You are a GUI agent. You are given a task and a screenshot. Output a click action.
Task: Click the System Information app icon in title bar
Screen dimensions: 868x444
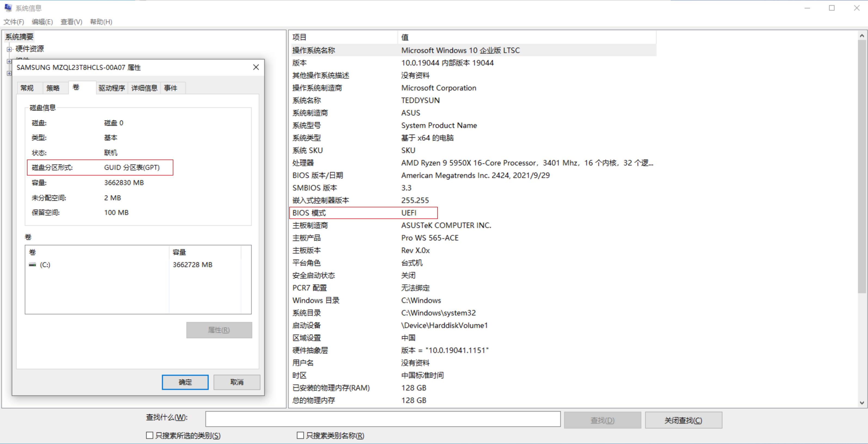(x=8, y=7)
